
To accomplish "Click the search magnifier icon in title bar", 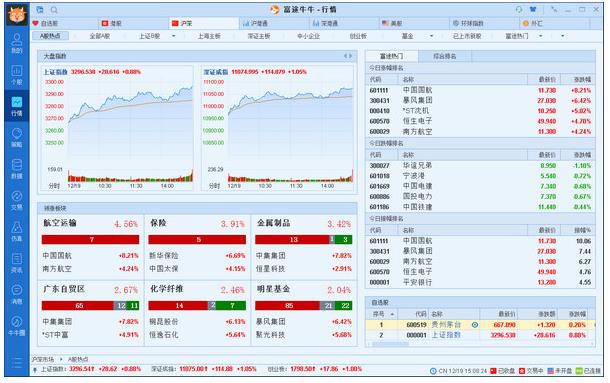I will point(54,10).
